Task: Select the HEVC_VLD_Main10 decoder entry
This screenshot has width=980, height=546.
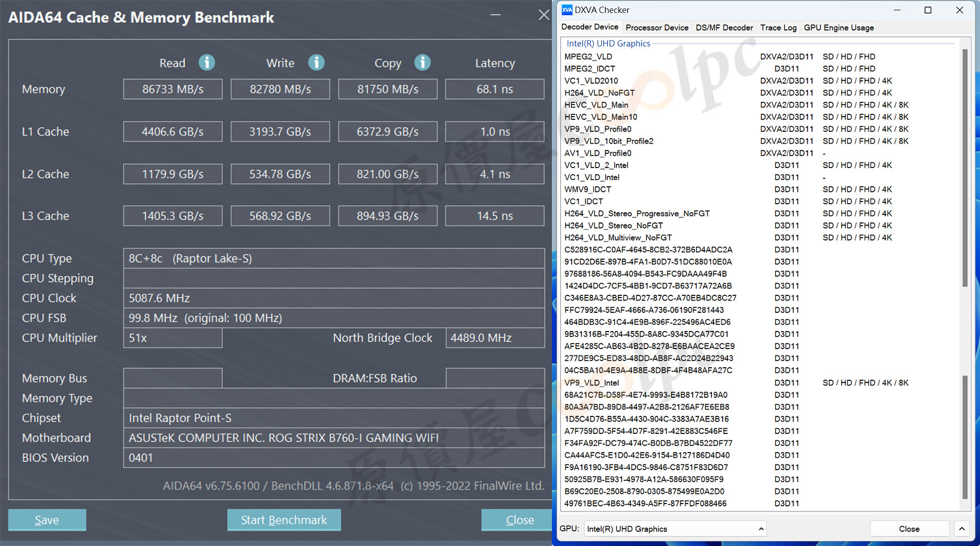Action: tap(601, 117)
